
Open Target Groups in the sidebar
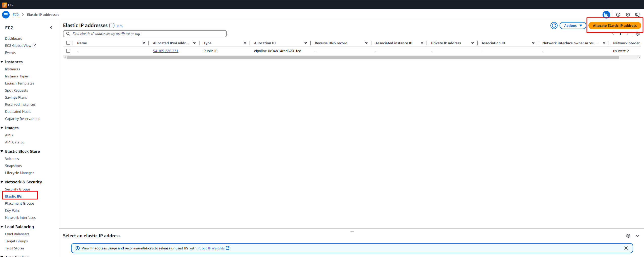16,241
